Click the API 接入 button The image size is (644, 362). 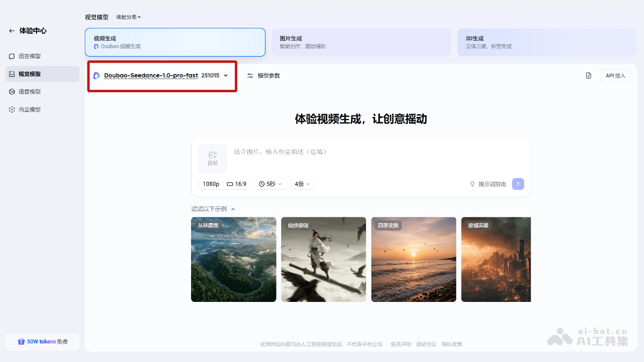(x=614, y=76)
